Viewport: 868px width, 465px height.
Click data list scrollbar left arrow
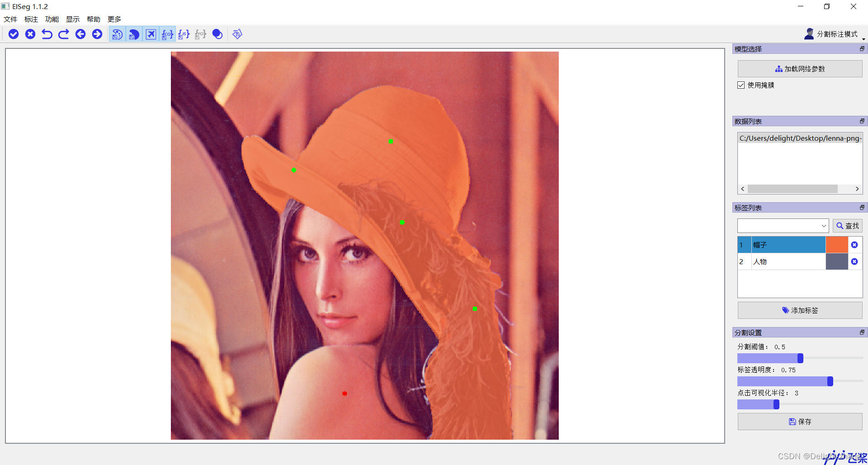coord(742,189)
